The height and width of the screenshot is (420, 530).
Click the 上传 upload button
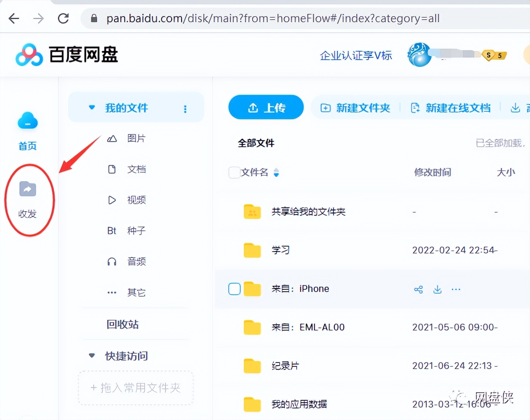click(x=266, y=108)
